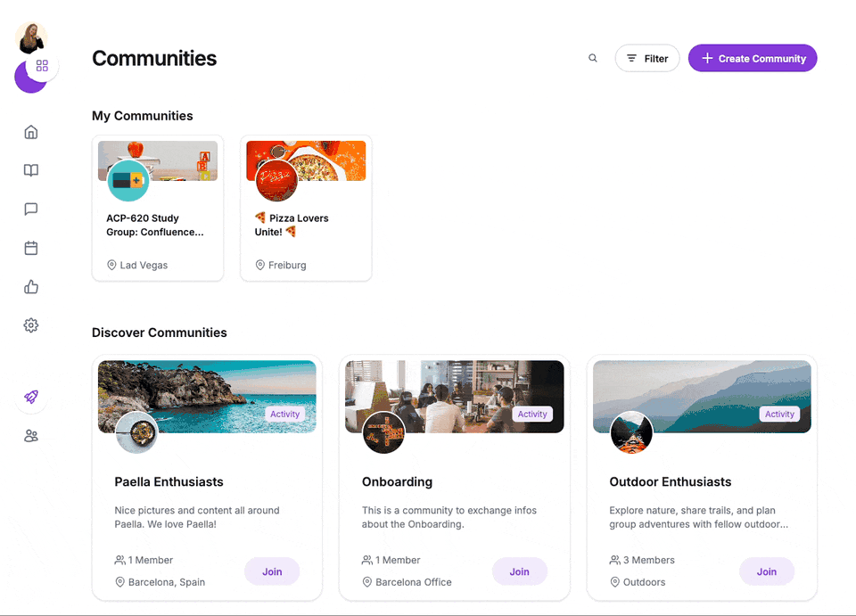Viewport: 856px width, 616px height.
Task: Click the Create Community button
Action: coord(753,57)
